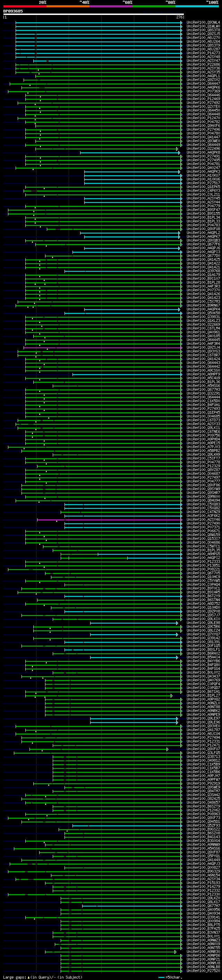Click hit label UniRef100_P14273

click(x=203, y=53)
